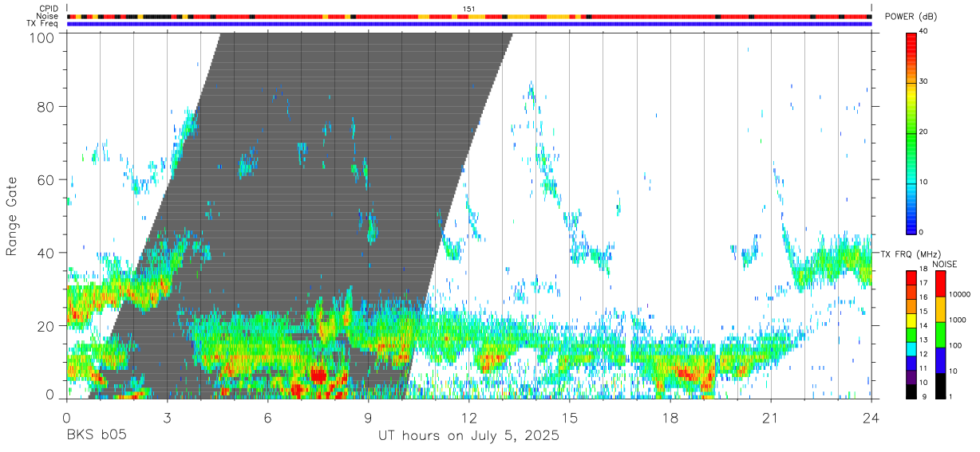Screen dimensions: 980x452
Task: Click TX FRQ colorbar tick label 14
Action: click(x=923, y=325)
